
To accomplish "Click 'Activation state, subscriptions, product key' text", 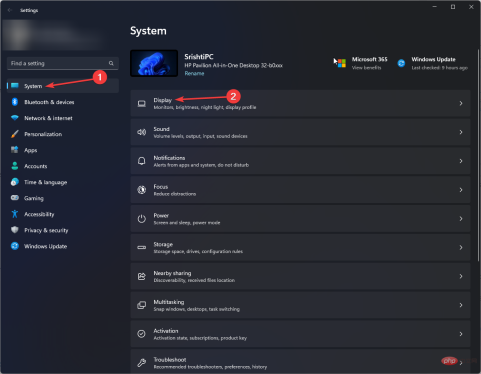I will point(200,338).
